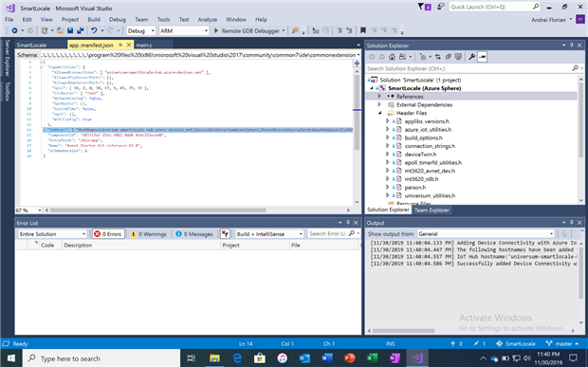The width and height of the screenshot is (588, 367).
Task: Open Show output from General dropdown
Action: (486, 233)
